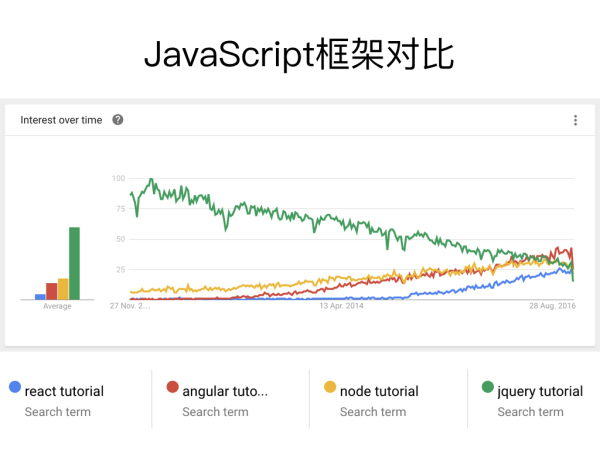
Task: Click the green jquery tutorial color dot
Action: click(488, 387)
